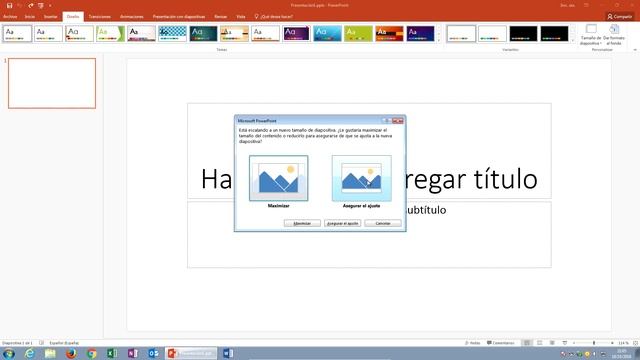Open Presentación con diapositivas tab
Screen dimensions: 640x360
(179, 17)
